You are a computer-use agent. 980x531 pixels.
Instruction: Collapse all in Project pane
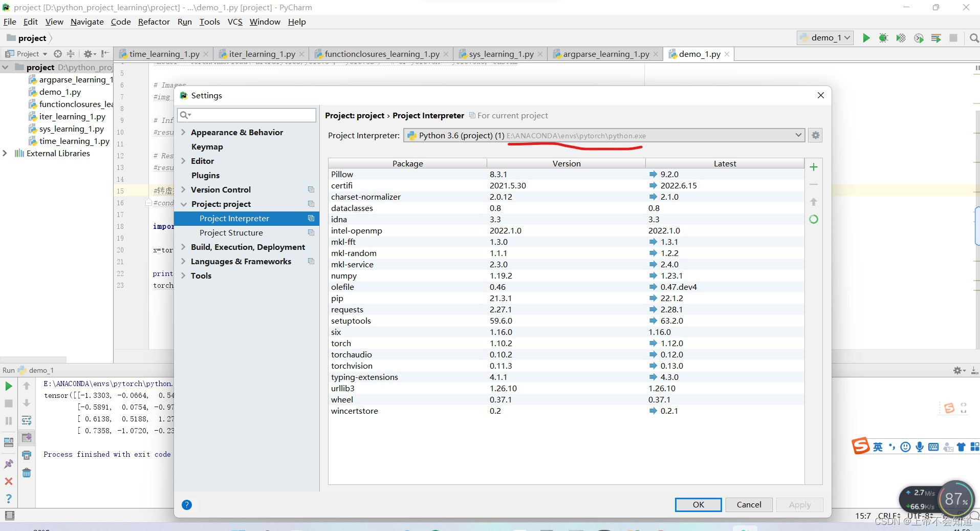71,54
